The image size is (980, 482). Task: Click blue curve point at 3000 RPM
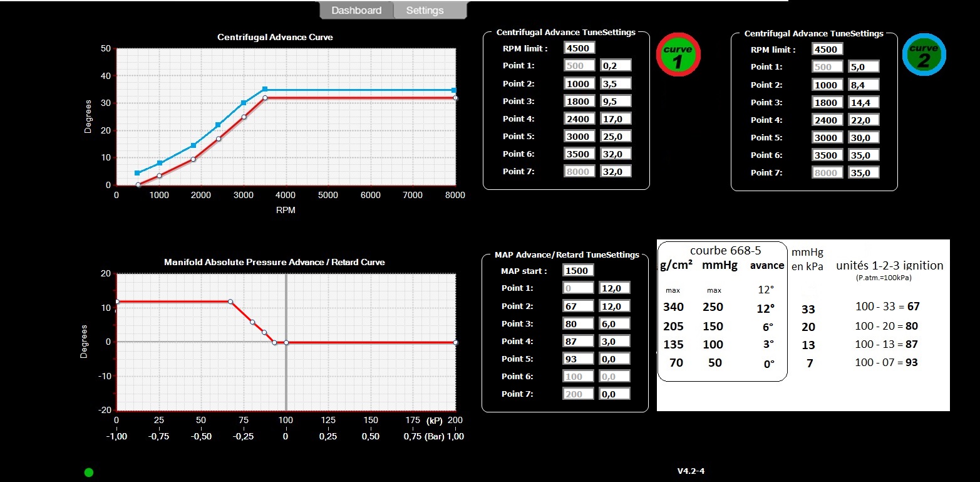click(x=244, y=103)
